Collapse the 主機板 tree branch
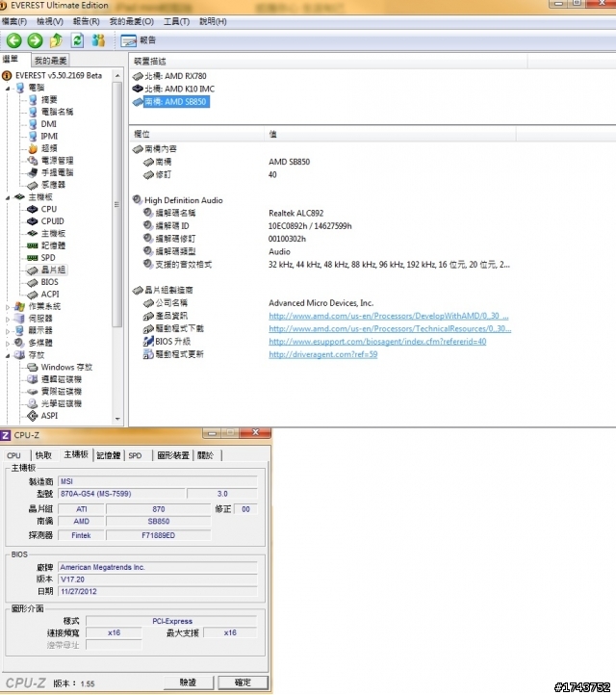The image size is (616, 695). [8, 197]
